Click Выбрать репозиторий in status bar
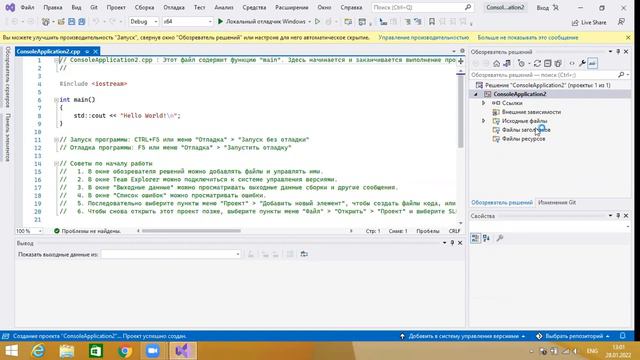Image resolution: width=640 pixels, height=360 pixels. [573, 336]
